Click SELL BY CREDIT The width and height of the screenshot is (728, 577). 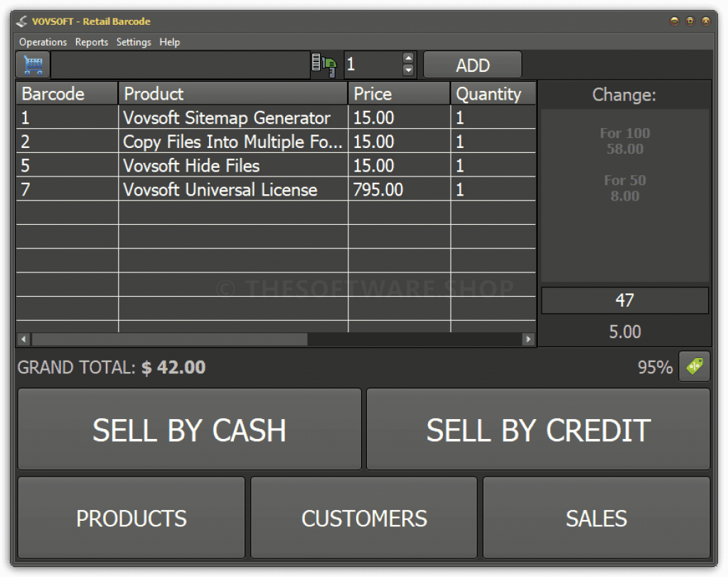coord(538,429)
